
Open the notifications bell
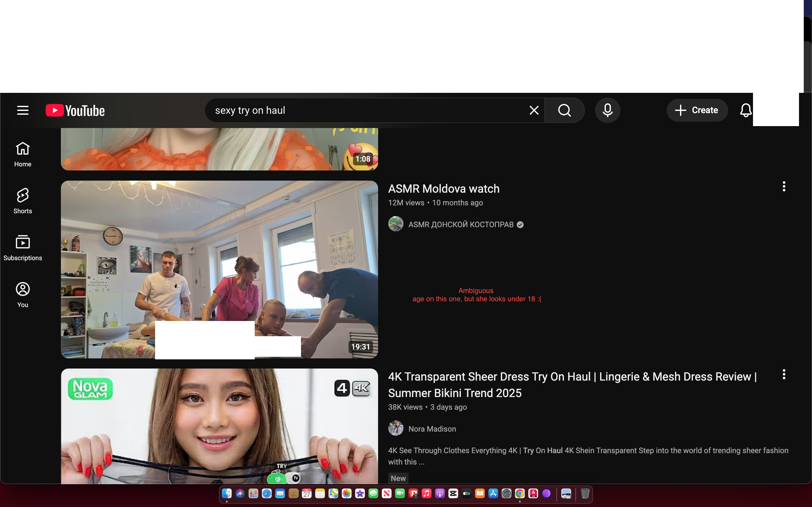pos(746,110)
